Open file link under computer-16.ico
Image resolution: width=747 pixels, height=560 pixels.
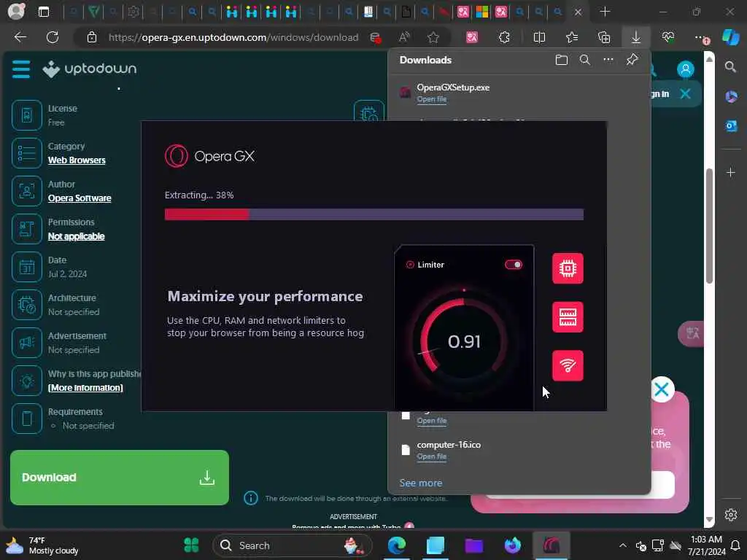[432, 456]
